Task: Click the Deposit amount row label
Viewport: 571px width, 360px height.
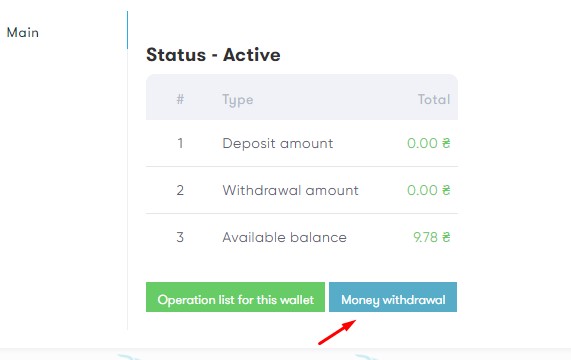Action: pyautogui.click(x=277, y=143)
